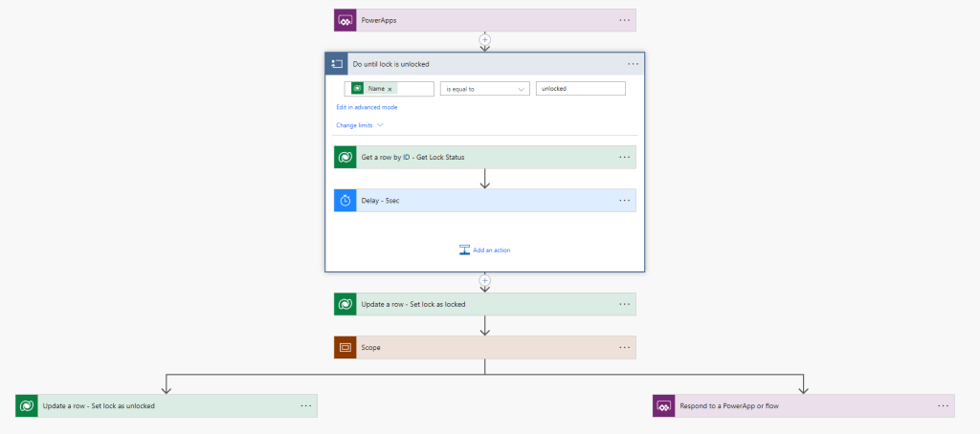The image size is (980, 434).
Task: Click the Do until loop icon
Action: click(x=336, y=64)
